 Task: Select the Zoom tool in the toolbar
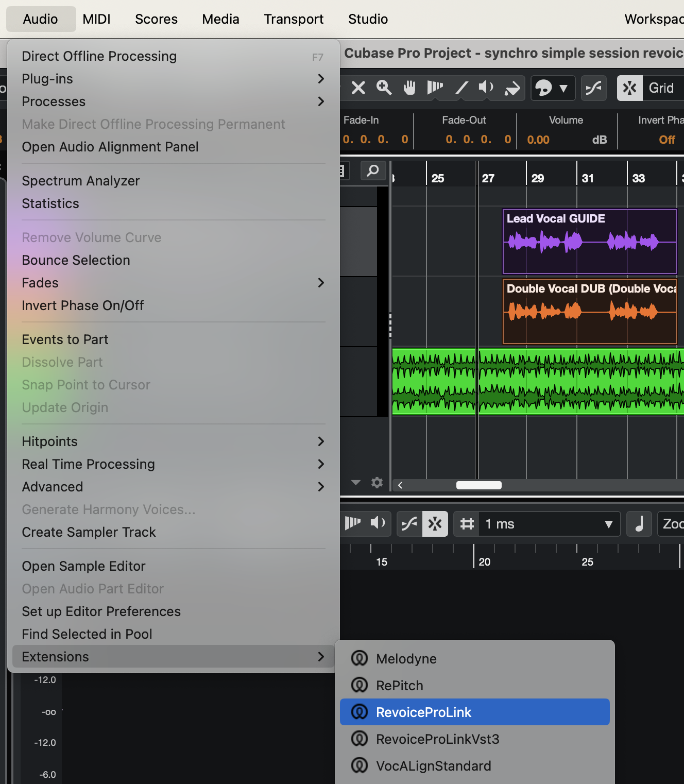tap(384, 88)
